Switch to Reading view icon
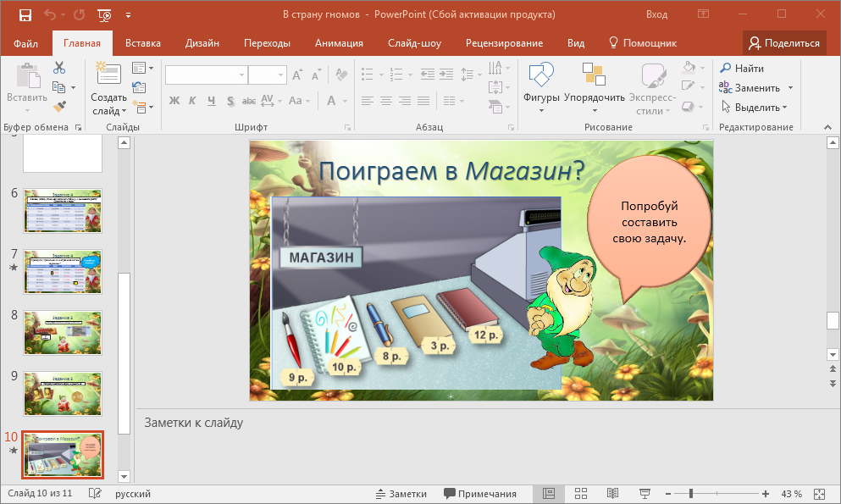Image resolution: width=841 pixels, height=504 pixels. pyautogui.click(x=612, y=493)
